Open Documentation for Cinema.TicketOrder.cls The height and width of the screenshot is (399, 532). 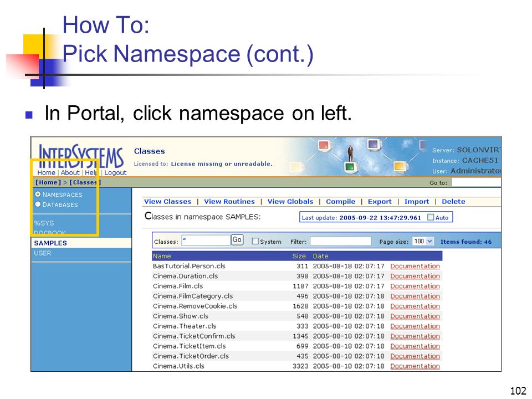click(415, 356)
